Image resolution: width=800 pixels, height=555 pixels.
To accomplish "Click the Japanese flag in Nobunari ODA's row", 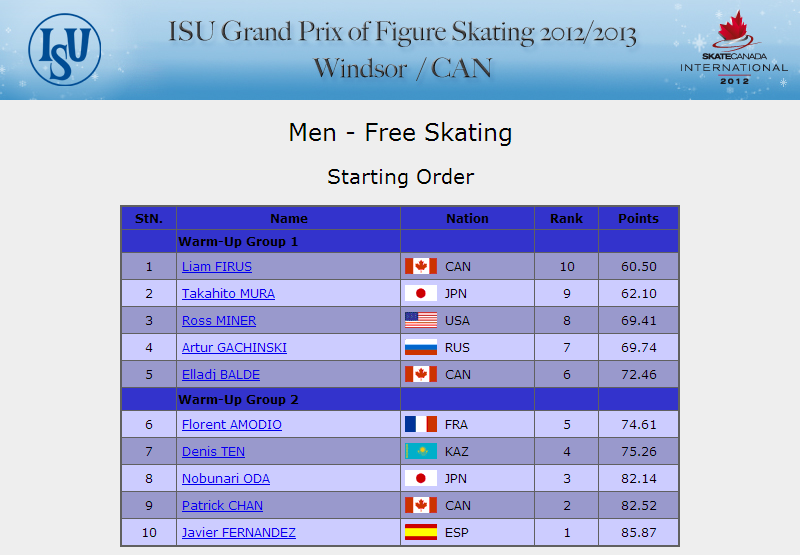I will (x=421, y=478).
